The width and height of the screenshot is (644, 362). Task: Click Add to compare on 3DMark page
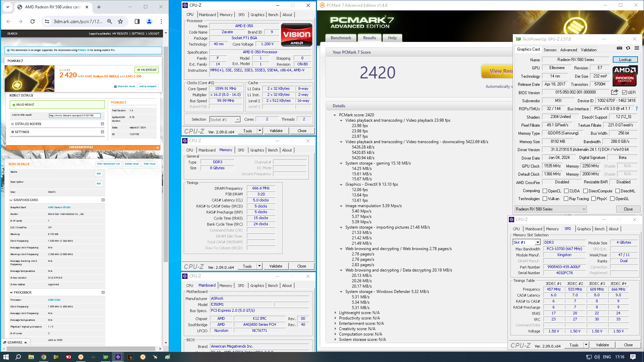click(x=148, y=86)
